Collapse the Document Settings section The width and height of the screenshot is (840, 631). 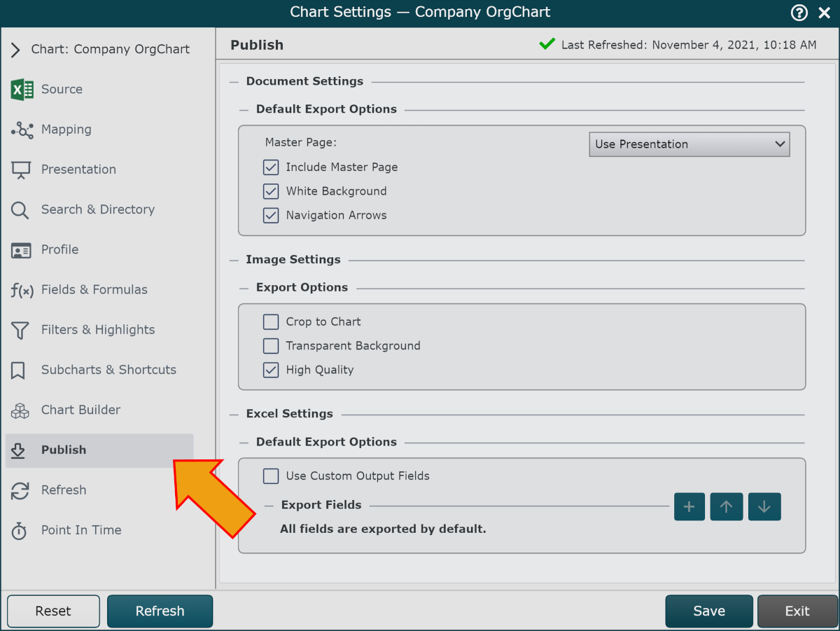[x=234, y=82]
